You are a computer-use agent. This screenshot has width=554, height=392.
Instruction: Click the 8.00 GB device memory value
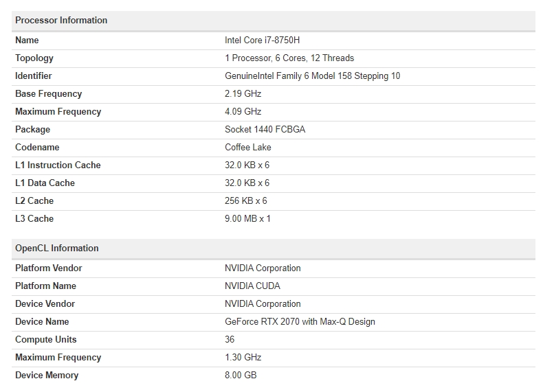pyautogui.click(x=241, y=376)
